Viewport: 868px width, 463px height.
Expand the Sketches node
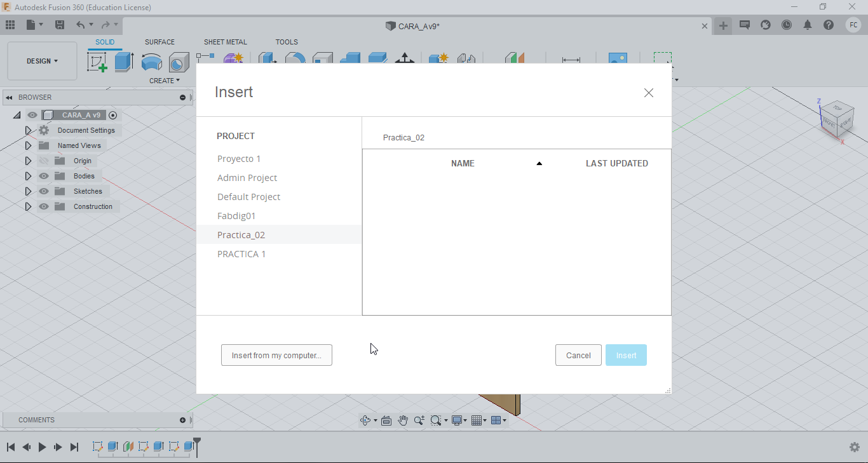click(28, 191)
